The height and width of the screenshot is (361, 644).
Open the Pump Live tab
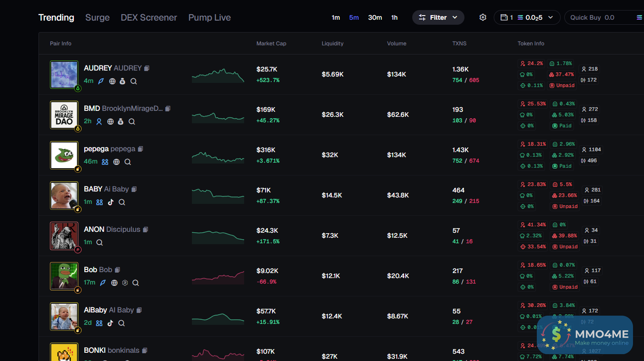coord(209,17)
